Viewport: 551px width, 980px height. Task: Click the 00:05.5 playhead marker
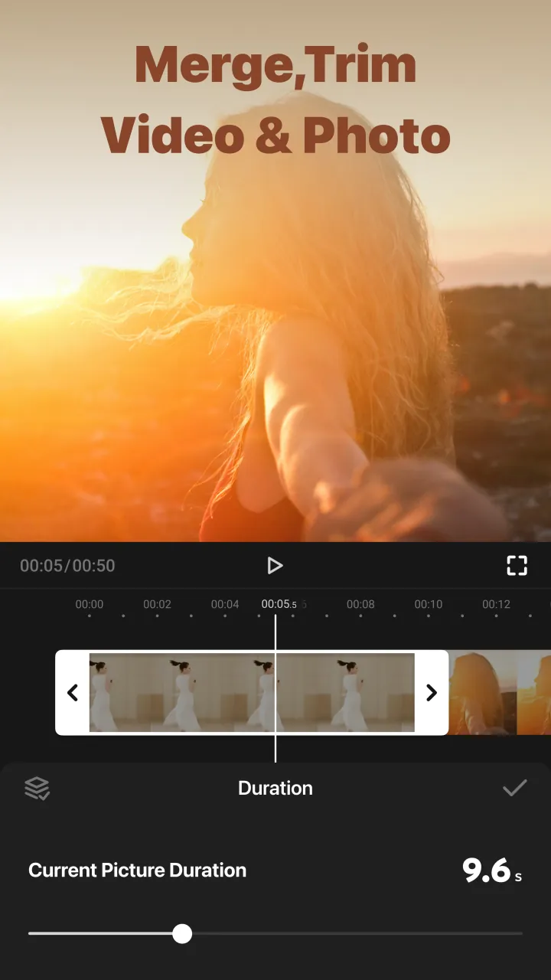(x=279, y=604)
